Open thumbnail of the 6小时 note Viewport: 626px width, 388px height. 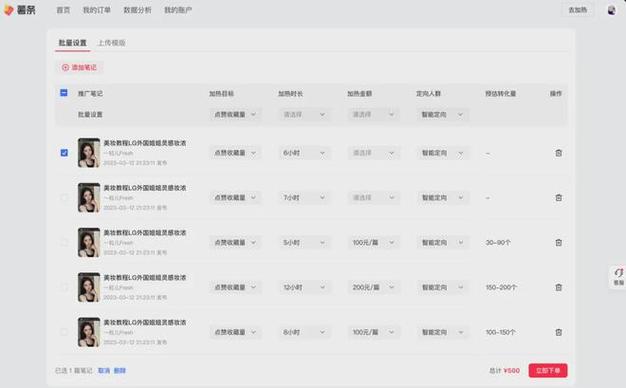pyautogui.click(x=89, y=152)
